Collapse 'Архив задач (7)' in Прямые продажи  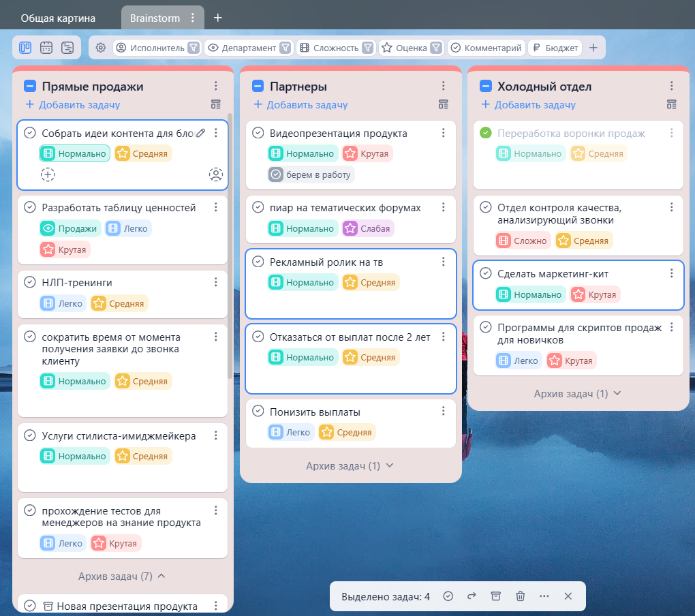coord(122,576)
